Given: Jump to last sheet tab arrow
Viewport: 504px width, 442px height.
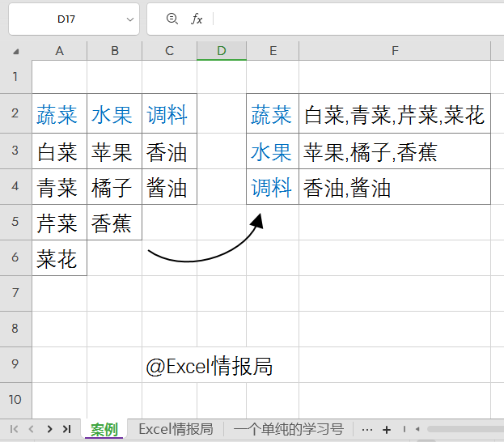Looking at the screenshot, I should click(x=67, y=429).
